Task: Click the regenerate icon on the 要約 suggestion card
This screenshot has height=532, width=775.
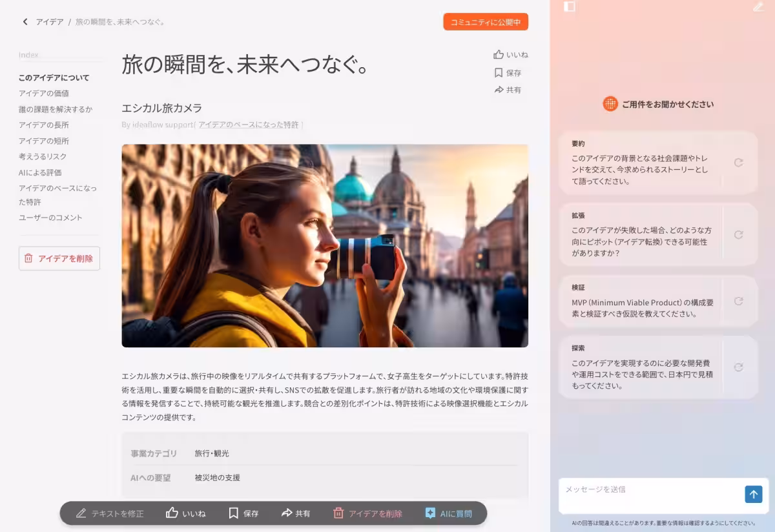Action: coord(738,163)
